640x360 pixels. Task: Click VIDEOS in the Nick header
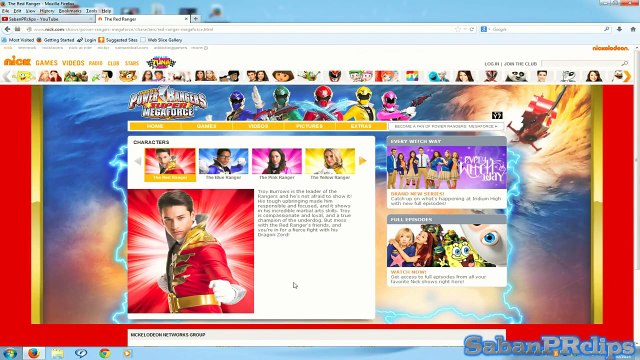73,63
